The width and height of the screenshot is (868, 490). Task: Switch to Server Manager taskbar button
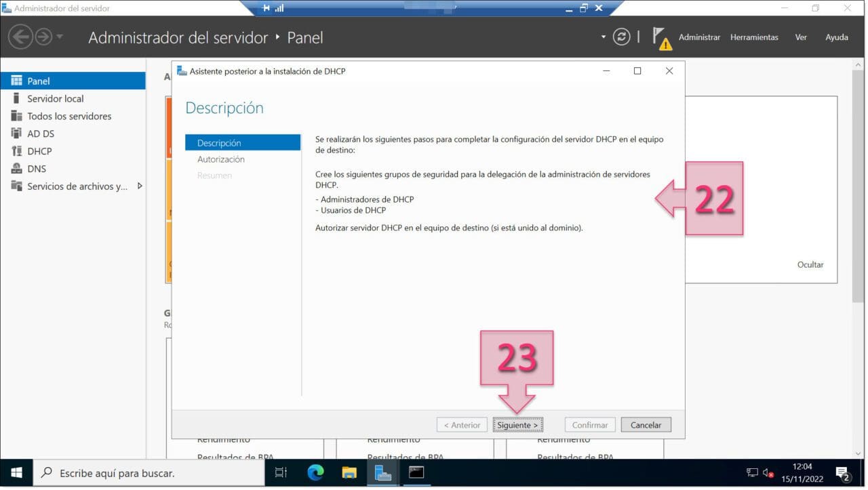click(383, 472)
